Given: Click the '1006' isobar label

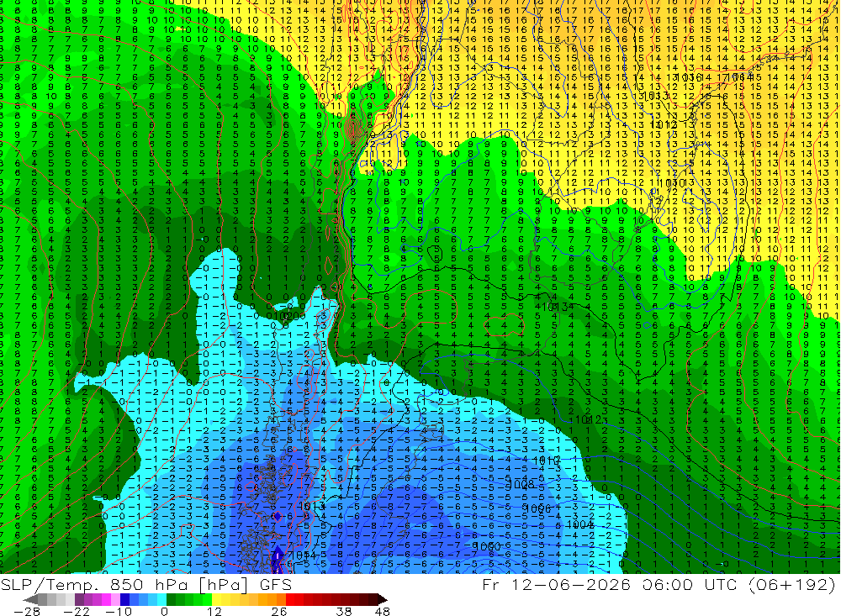Looking at the screenshot, I should pyautogui.click(x=537, y=508).
